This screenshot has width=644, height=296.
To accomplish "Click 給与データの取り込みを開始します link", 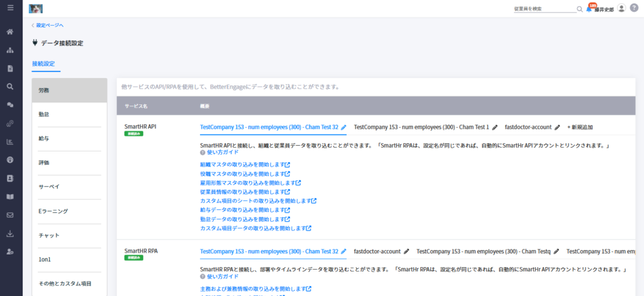I will click(245, 210).
